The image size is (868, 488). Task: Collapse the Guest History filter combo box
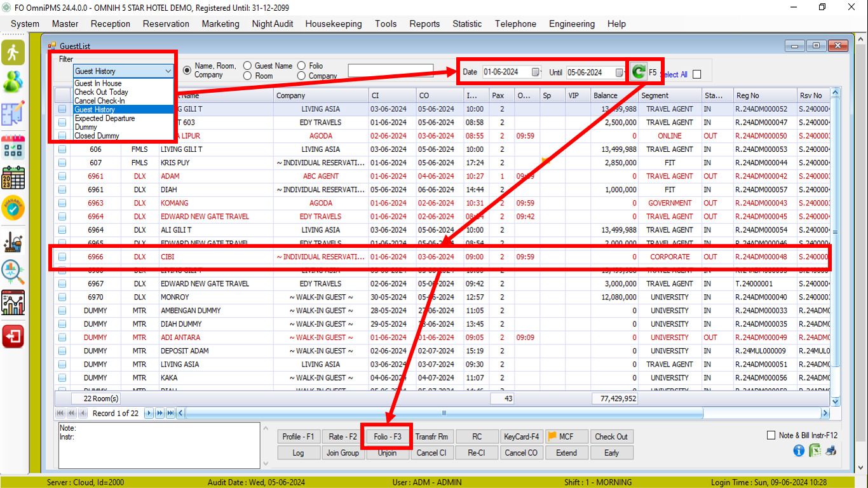pos(168,71)
